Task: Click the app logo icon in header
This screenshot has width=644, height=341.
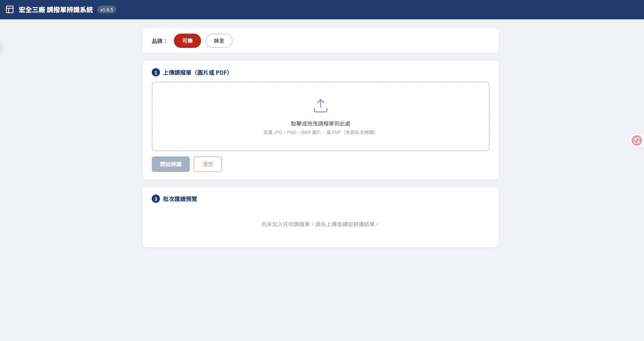Action: click(10, 10)
